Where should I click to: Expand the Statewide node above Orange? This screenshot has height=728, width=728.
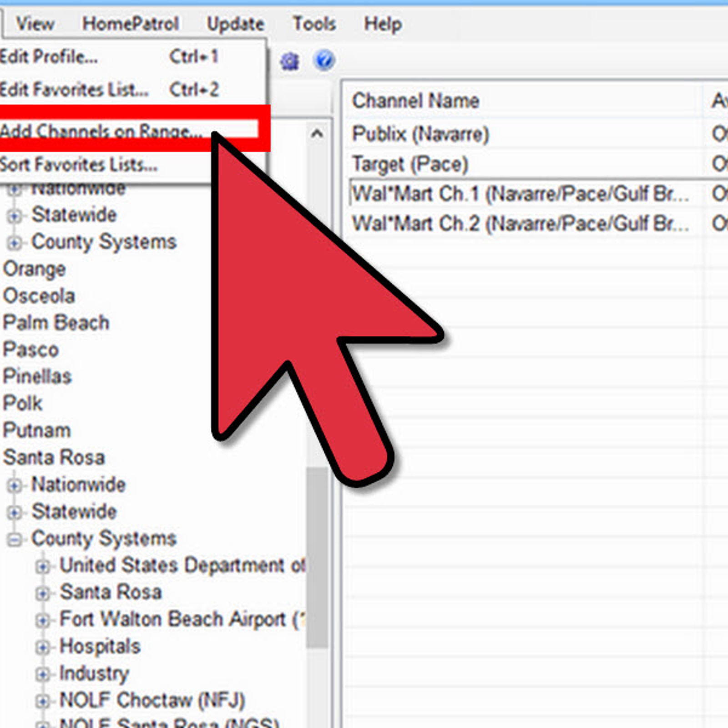pyautogui.click(x=14, y=216)
